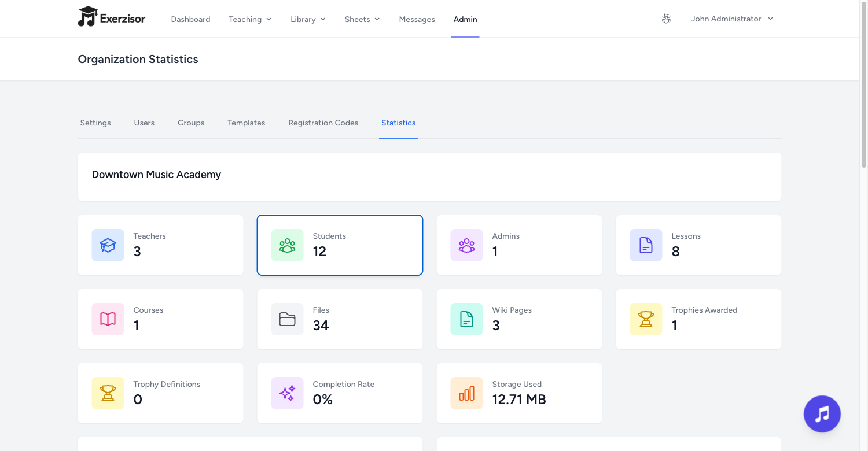Switch to the Users tab
The height and width of the screenshot is (451, 868).
pos(144,123)
